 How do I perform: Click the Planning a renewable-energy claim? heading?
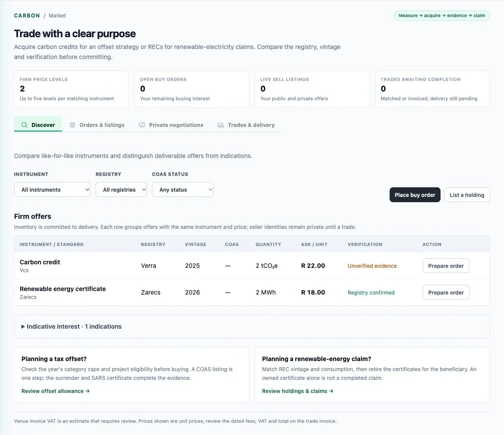pyautogui.click(x=316, y=359)
